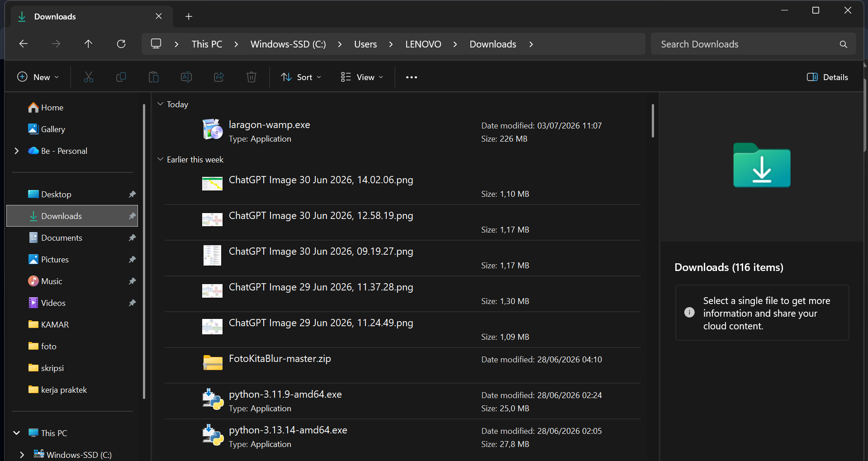868x461 pixels.
Task: Select the Downloads tab
Action: (x=92, y=17)
